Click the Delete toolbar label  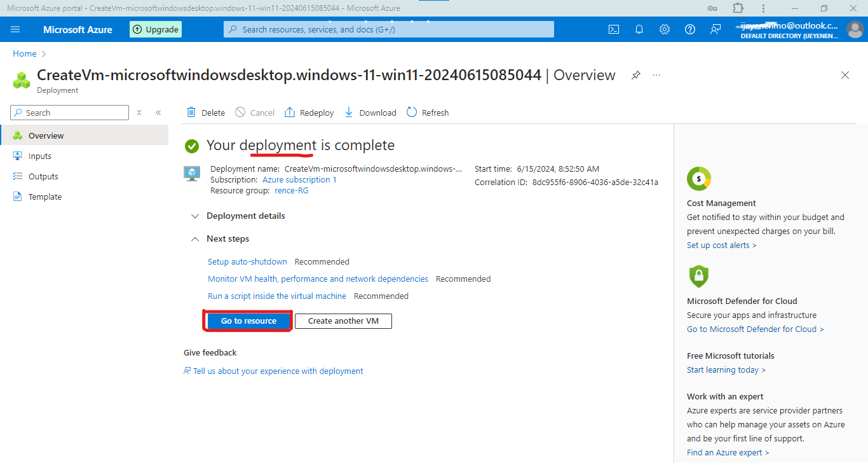pyautogui.click(x=213, y=113)
